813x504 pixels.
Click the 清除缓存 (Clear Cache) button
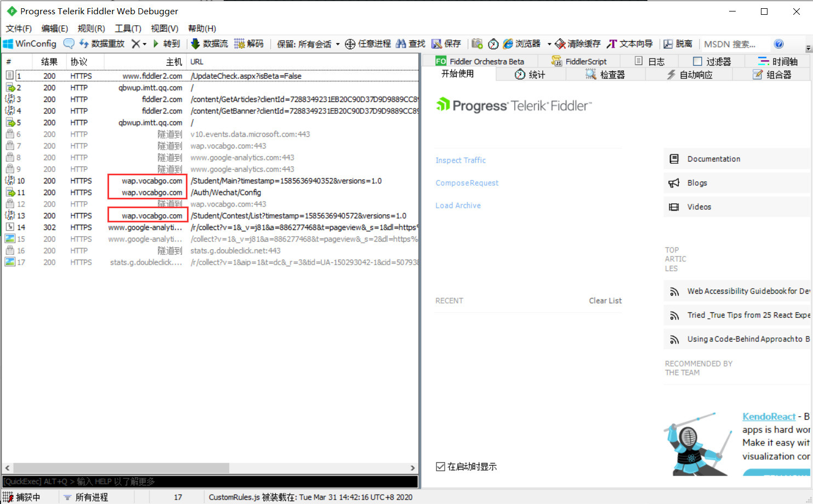tap(578, 44)
